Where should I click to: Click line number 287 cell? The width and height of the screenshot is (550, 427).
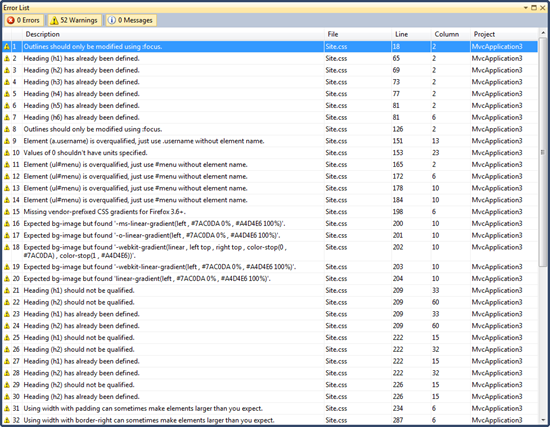[x=398, y=420]
